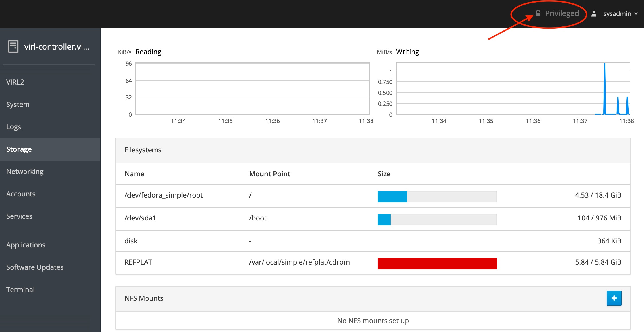Viewport: 644px width, 332px height.
Task: Click the /dev/sda1 boot filesystem row
Action: [x=140, y=218]
